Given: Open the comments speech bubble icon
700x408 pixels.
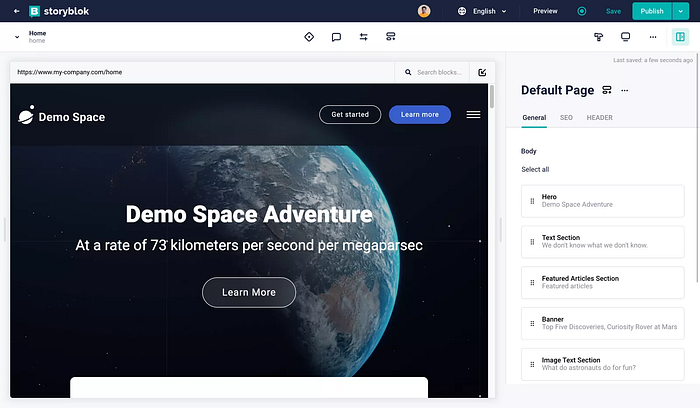Looking at the screenshot, I should click(336, 37).
